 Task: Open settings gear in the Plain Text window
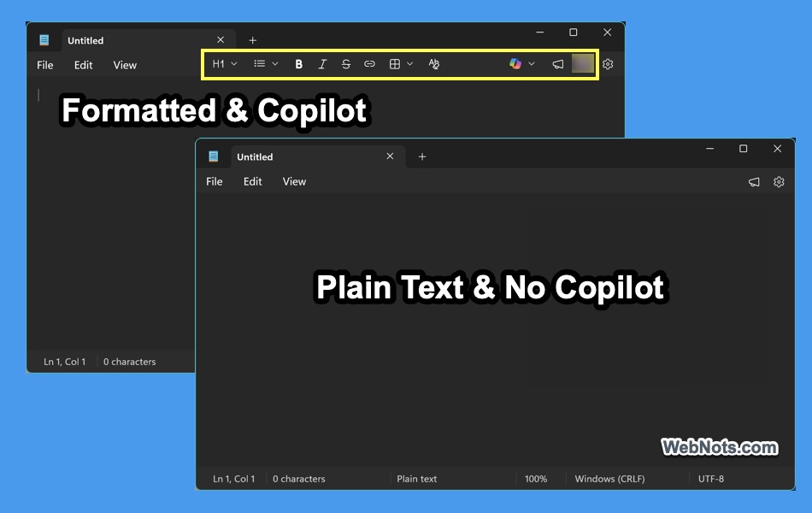(x=779, y=182)
